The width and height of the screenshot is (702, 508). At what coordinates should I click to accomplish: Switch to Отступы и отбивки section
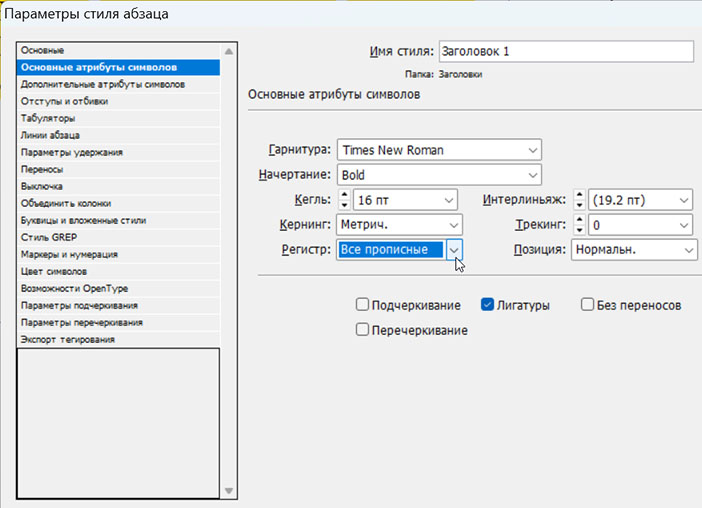click(65, 101)
